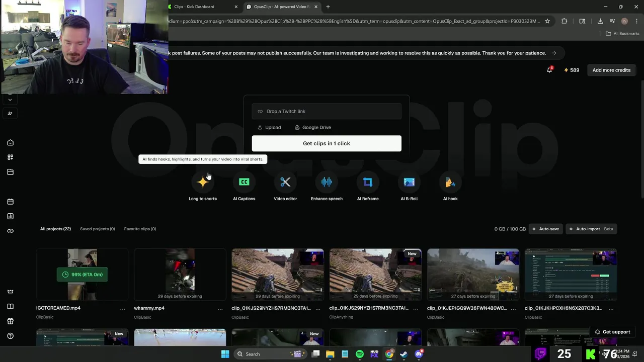This screenshot has height=362, width=644.
Task: Open Steam from the taskbar
Action: [x=404, y=354]
